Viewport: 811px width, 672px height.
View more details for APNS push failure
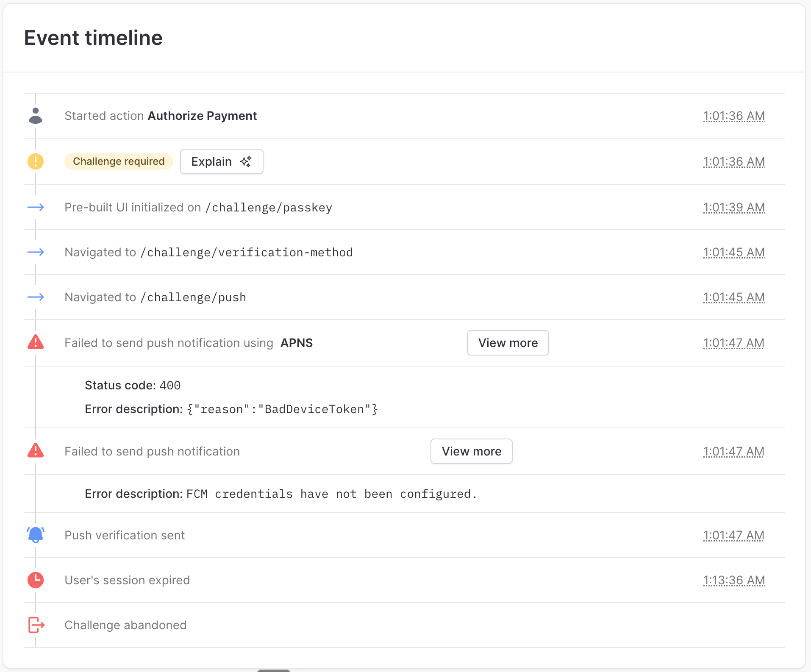(x=508, y=343)
